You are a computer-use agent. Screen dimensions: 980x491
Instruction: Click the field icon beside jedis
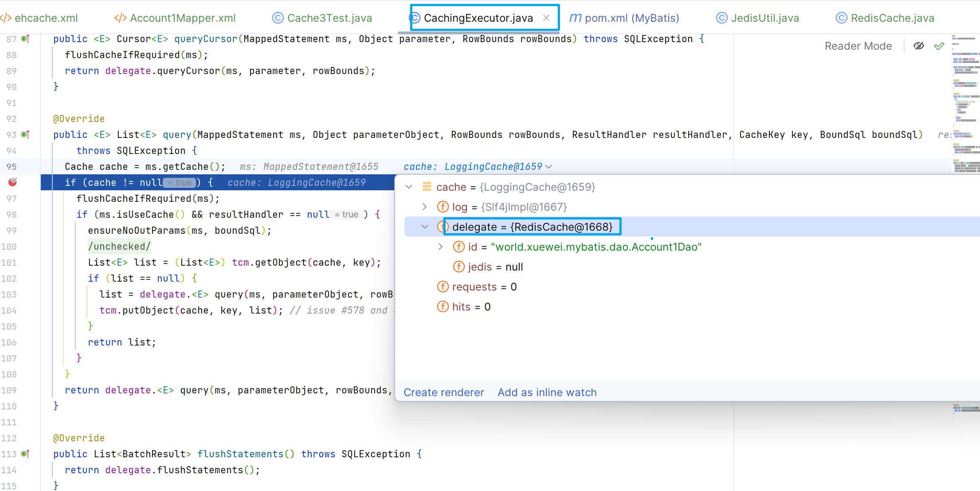(459, 267)
